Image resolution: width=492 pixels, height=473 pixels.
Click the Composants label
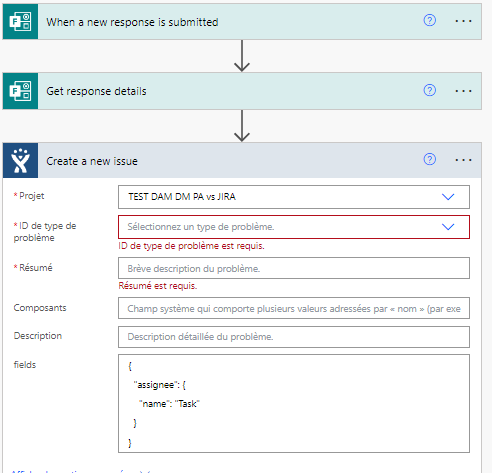40,308
